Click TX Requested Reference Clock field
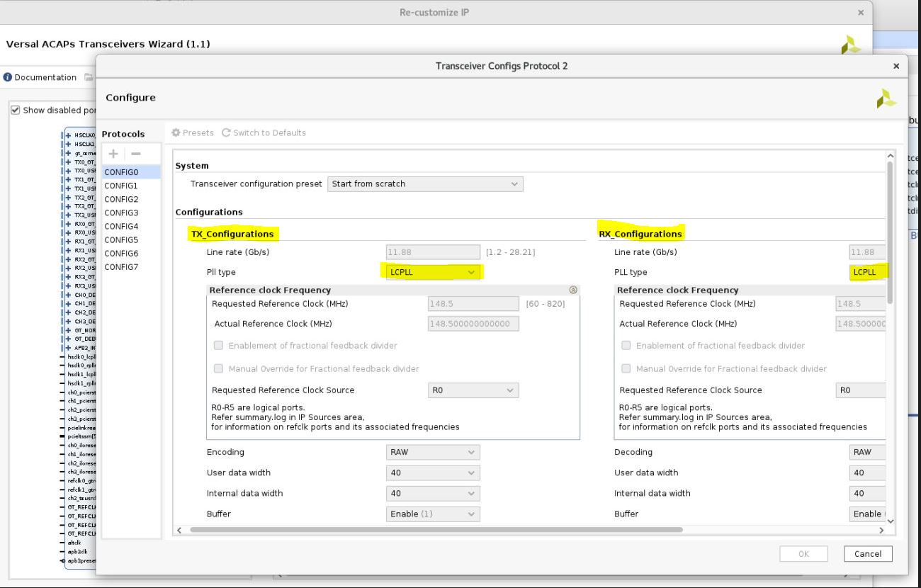The height and width of the screenshot is (588, 921). tap(473, 304)
